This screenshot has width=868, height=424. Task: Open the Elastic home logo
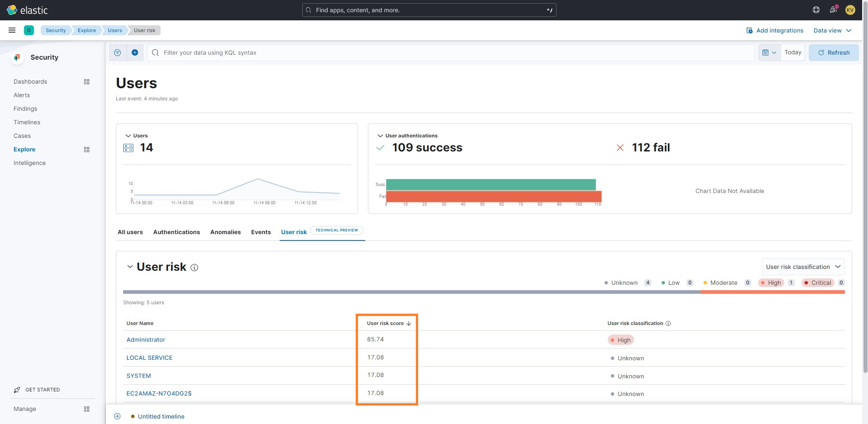tap(27, 9)
